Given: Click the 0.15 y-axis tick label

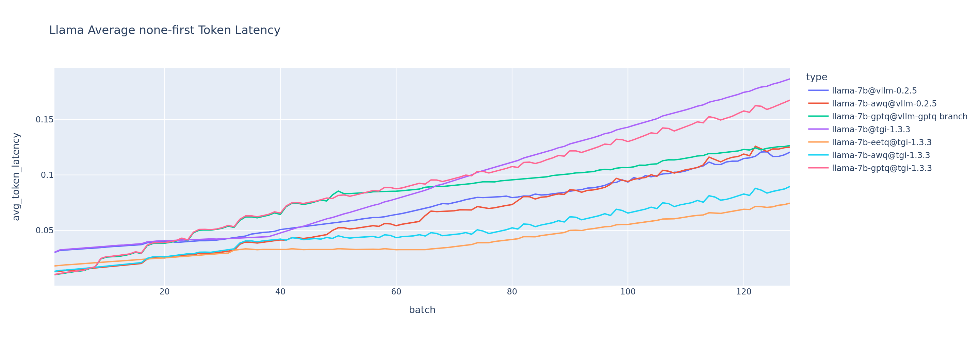Looking at the screenshot, I should (45, 120).
